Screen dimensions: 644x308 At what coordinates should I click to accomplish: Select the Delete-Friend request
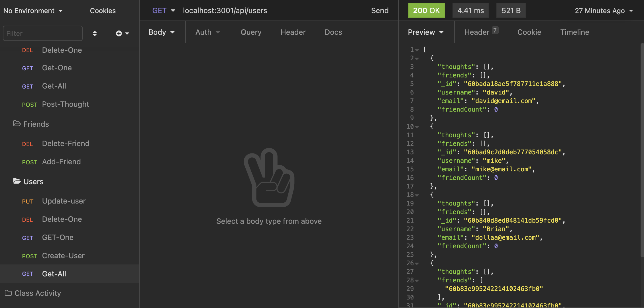click(x=66, y=143)
